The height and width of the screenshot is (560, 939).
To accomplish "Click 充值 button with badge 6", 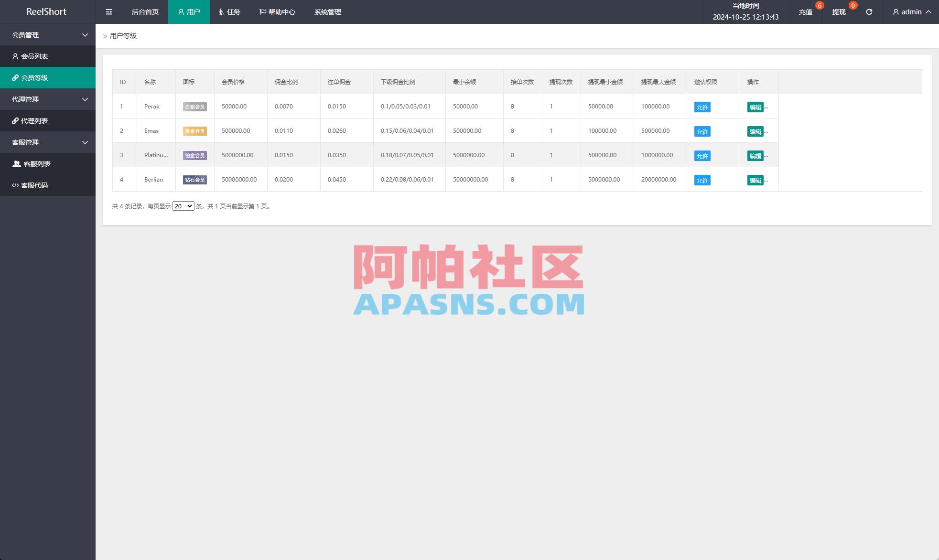I will (805, 12).
